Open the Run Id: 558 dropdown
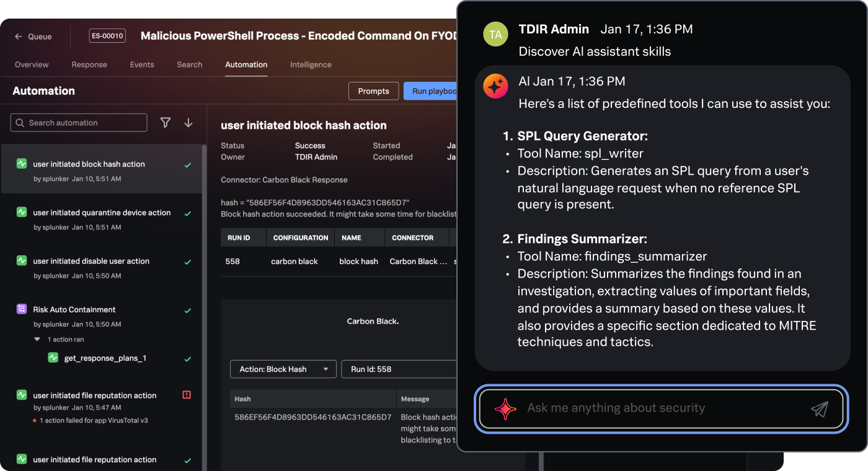The height and width of the screenshot is (471, 868). (399, 369)
